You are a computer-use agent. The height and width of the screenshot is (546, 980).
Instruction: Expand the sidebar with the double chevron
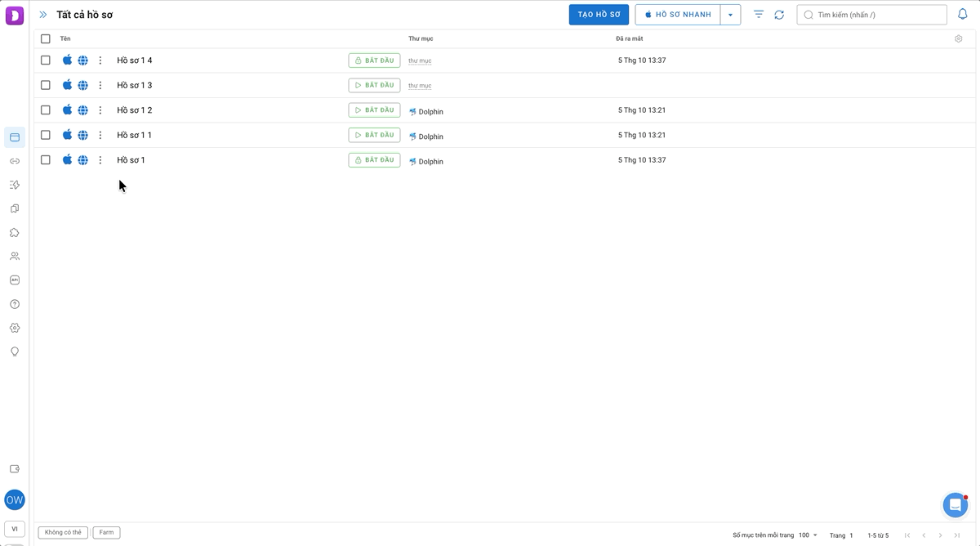coord(43,15)
